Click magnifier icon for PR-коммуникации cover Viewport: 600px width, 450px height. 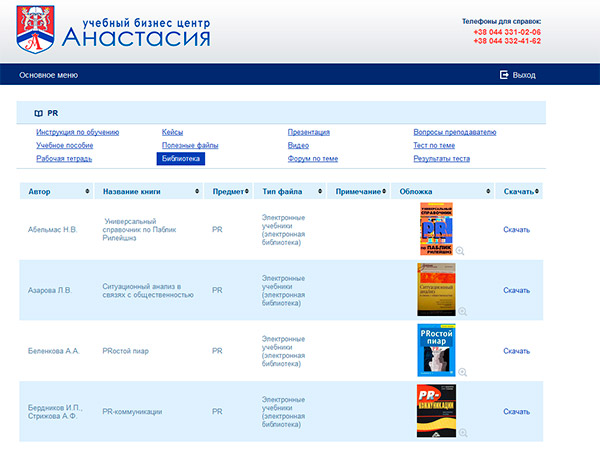(x=462, y=432)
